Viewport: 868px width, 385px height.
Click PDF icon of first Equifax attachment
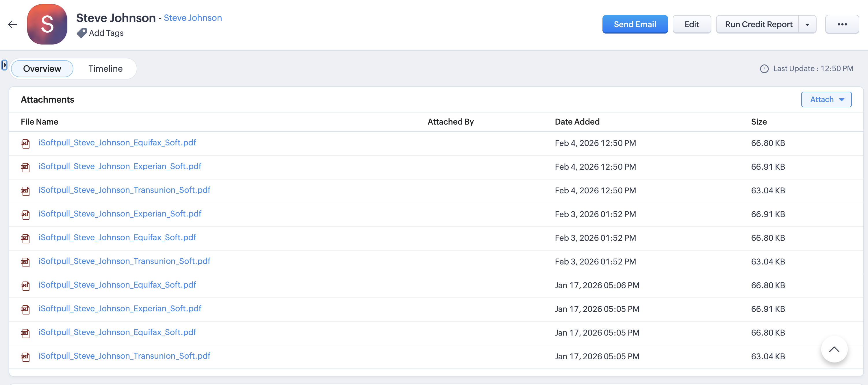click(25, 144)
